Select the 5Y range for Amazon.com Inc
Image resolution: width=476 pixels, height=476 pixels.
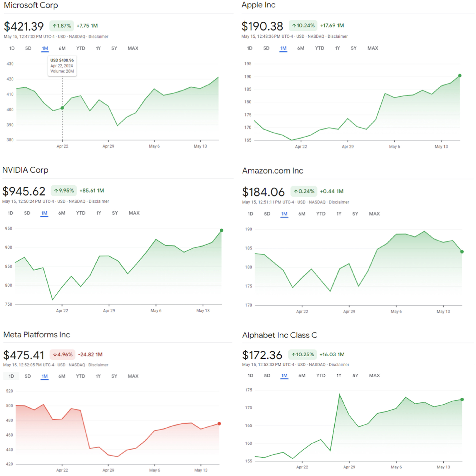point(355,214)
